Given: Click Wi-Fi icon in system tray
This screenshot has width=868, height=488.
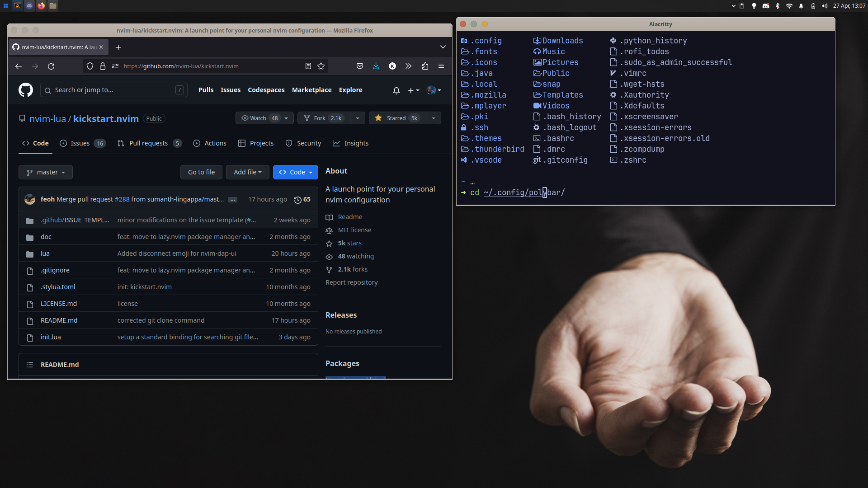Looking at the screenshot, I should (x=789, y=6).
